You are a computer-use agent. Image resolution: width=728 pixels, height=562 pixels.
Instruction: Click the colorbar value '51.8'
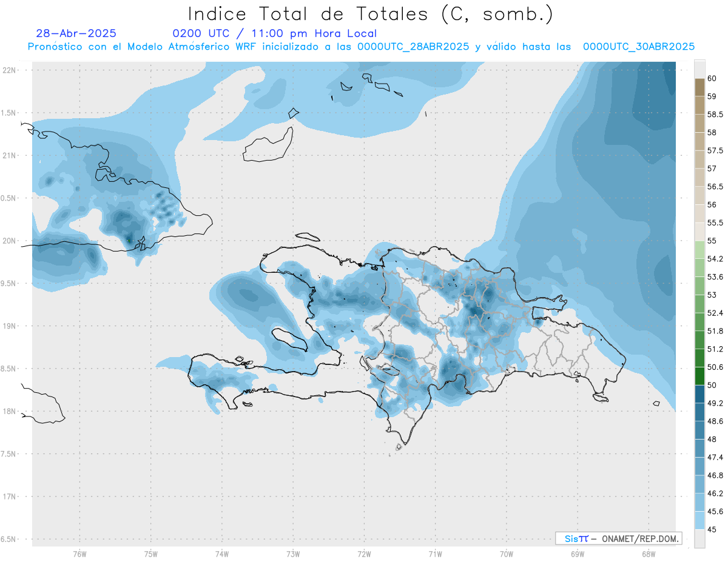point(715,331)
